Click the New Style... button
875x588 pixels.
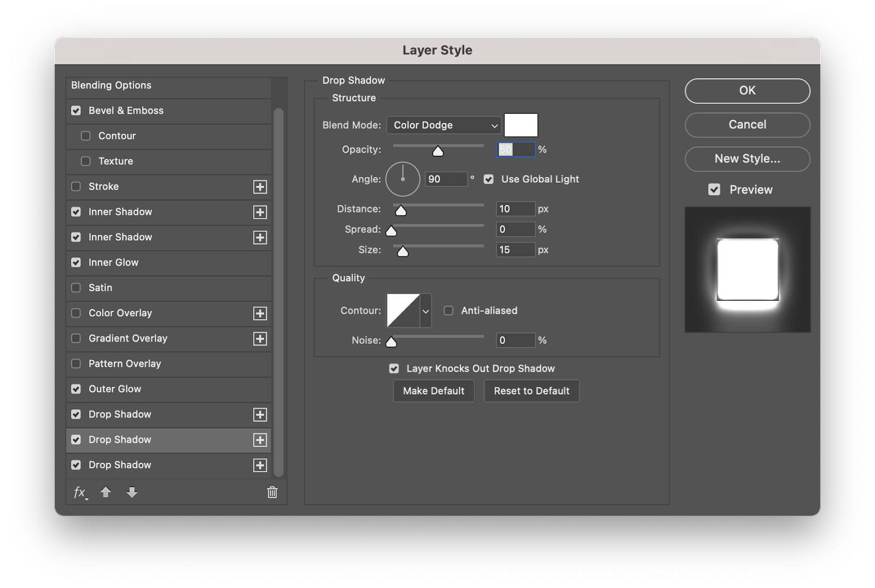747,159
